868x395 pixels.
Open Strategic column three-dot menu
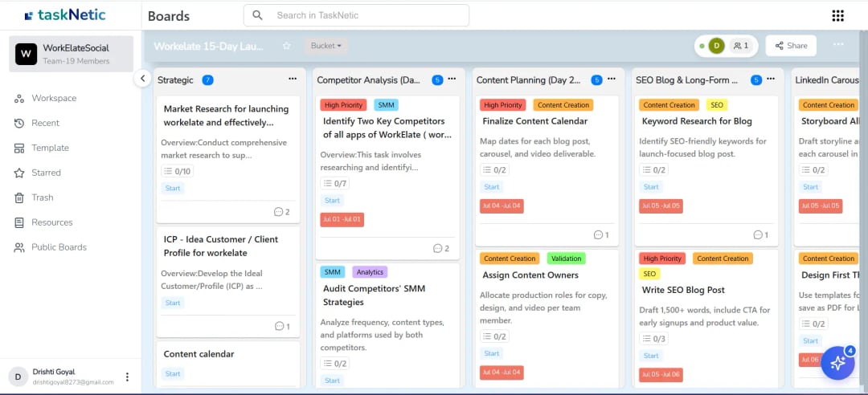click(293, 79)
